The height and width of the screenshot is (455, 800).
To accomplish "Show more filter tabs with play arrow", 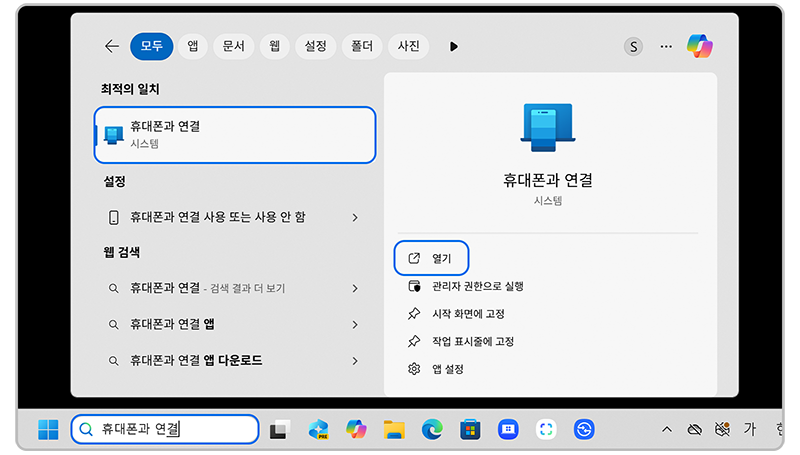I will click(x=454, y=46).
